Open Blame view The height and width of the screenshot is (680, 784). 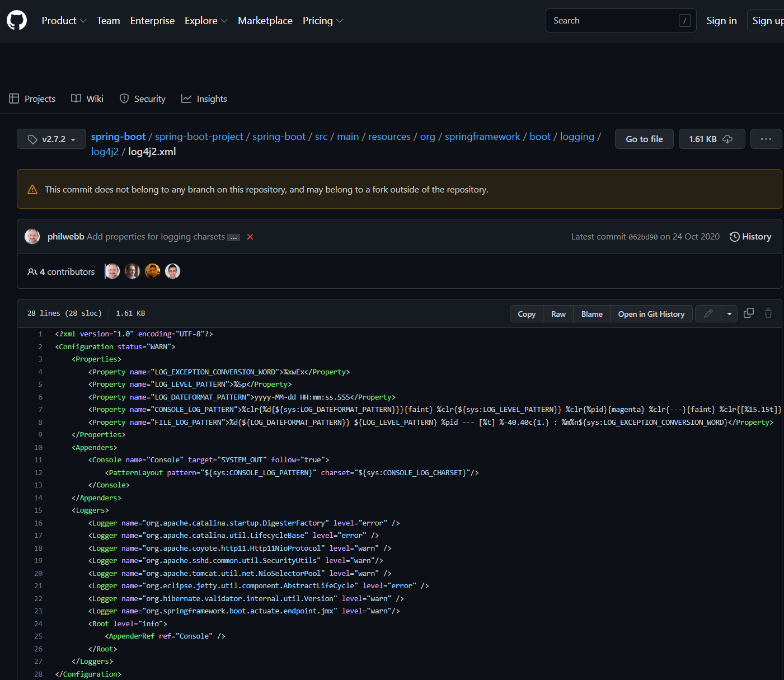click(592, 314)
